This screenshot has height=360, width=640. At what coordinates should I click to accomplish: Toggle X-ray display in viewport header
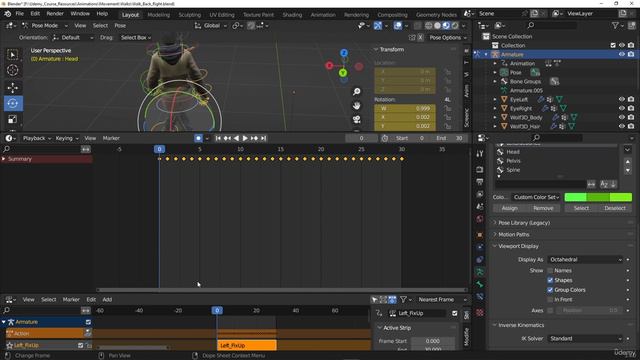coord(417,26)
